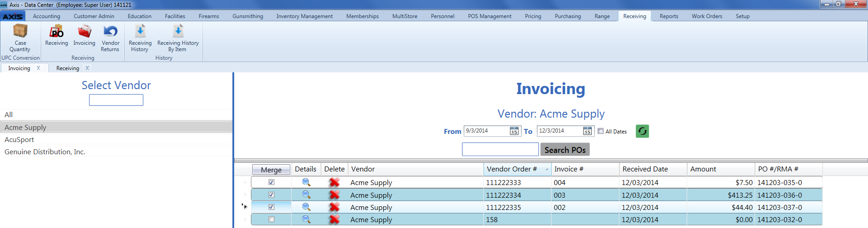Open the Setup ribbon tab
868x228 pixels.
[x=742, y=16]
